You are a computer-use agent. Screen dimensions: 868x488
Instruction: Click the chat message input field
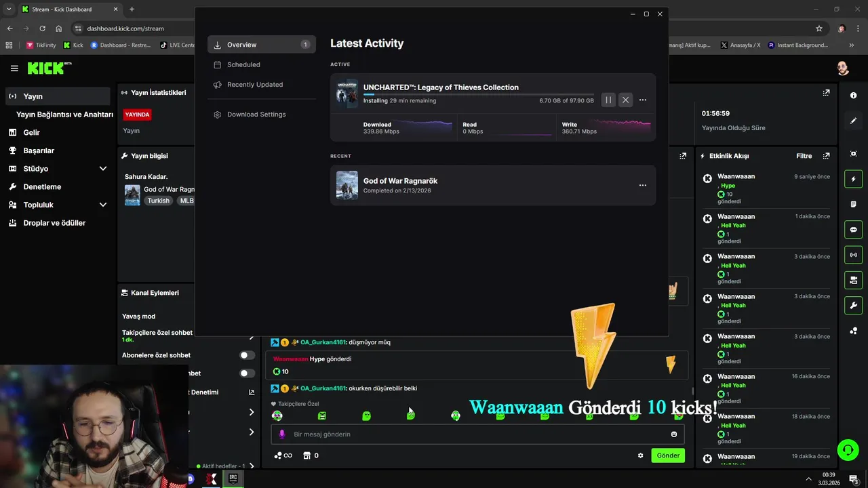pos(477,434)
